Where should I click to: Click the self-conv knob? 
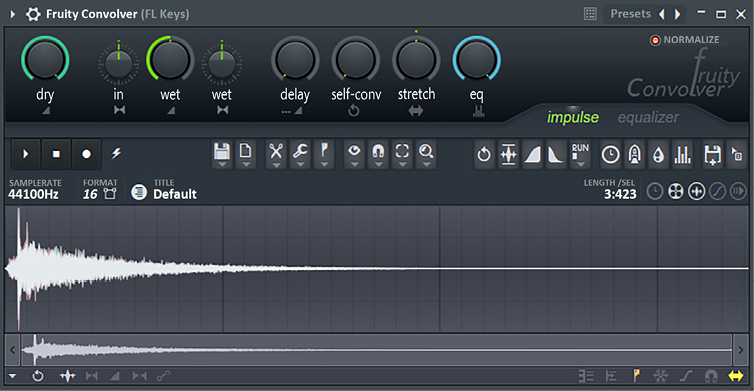355,60
